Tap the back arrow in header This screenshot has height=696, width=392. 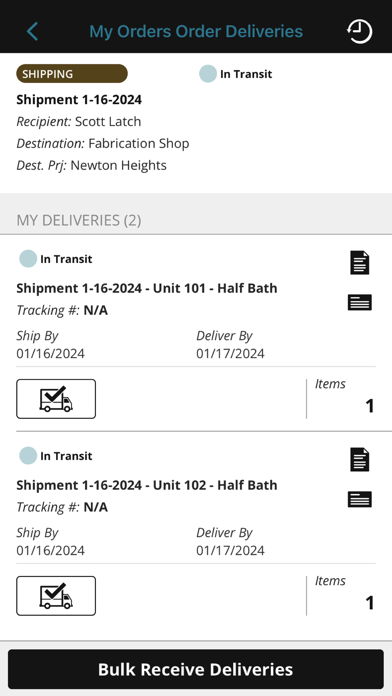point(32,32)
